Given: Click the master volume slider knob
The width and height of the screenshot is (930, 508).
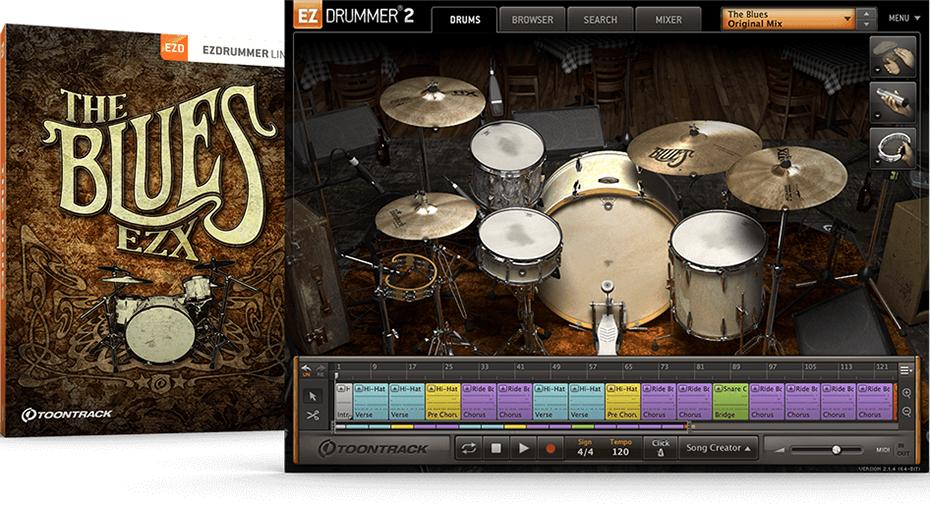Looking at the screenshot, I should 836,450.
